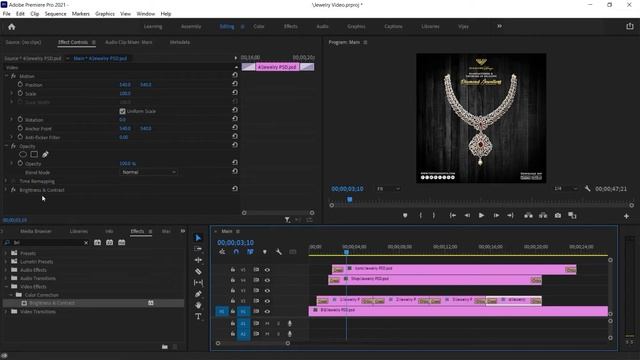Toggle Linked Selection in the timeline
The height and width of the screenshot is (360, 640).
click(x=250, y=252)
